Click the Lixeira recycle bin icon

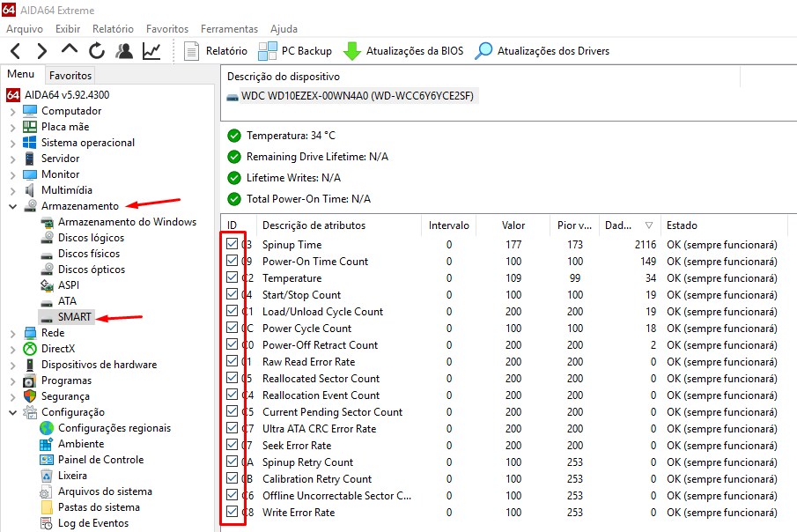pyautogui.click(x=47, y=476)
